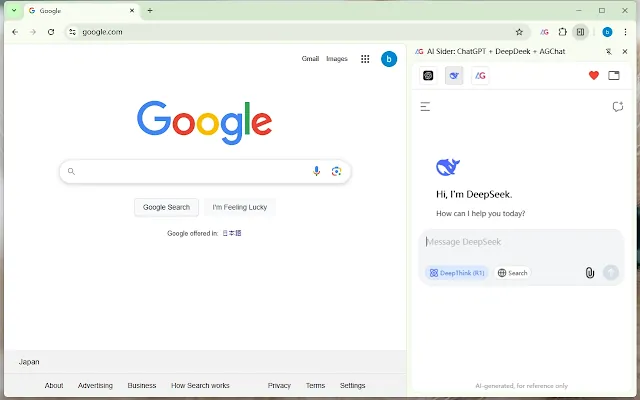The width and height of the screenshot is (640, 400).
Task: Click the DeepSeek whale logo
Action: 448,167
